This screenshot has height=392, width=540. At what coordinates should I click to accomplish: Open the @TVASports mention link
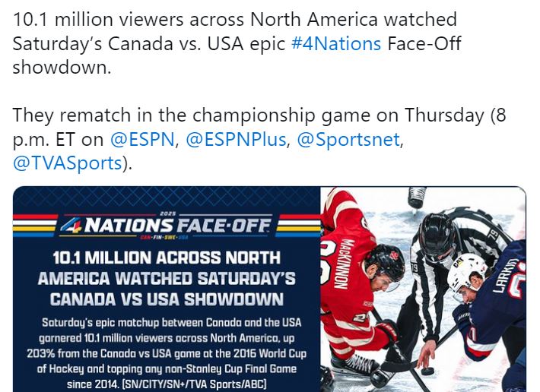(x=68, y=163)
